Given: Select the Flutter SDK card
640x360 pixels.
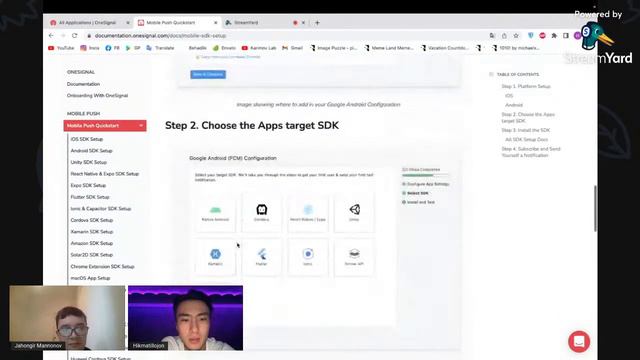Looking at the screenshot, I should (x=261, y=257).
